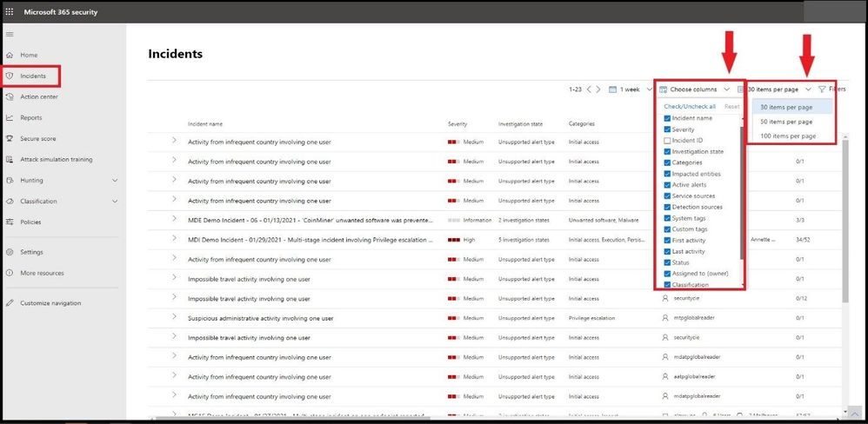This screenshot has height=424, width=868.
Task: Expand the Hunting submenu chevron
Action: pos(115,180)
